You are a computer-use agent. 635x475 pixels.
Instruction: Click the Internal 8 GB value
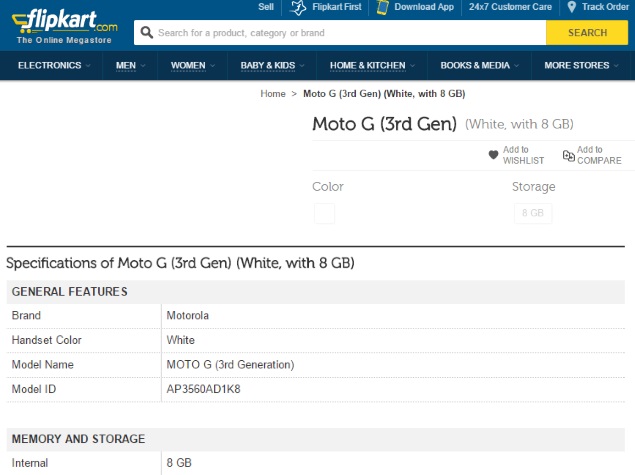[x=179, y=463]
